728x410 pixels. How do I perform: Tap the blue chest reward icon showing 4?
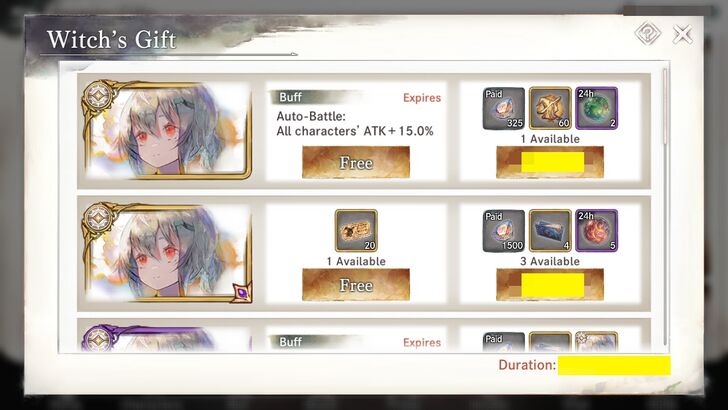click(x=550, y=231)
